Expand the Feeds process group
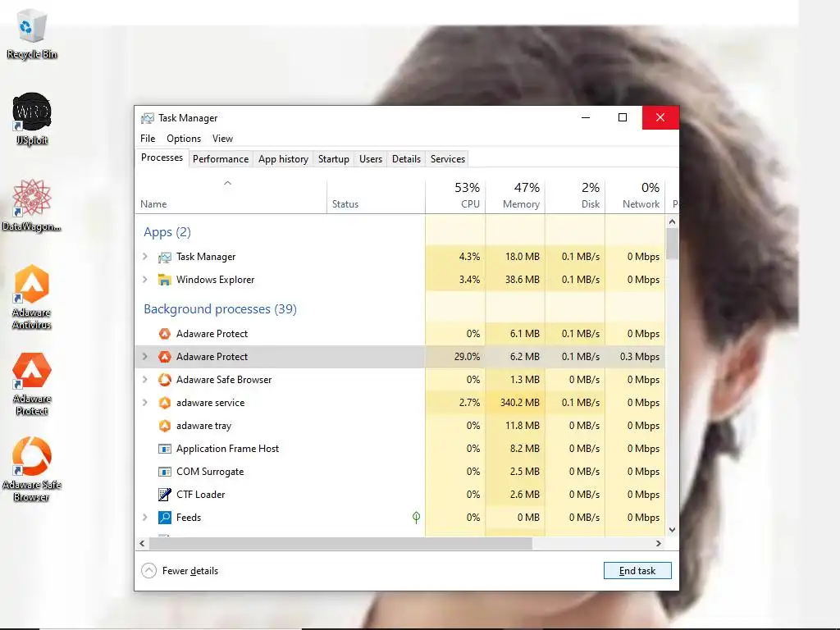Image resolution: width=840 pixels, height=630 pixels. pos(145,518)
